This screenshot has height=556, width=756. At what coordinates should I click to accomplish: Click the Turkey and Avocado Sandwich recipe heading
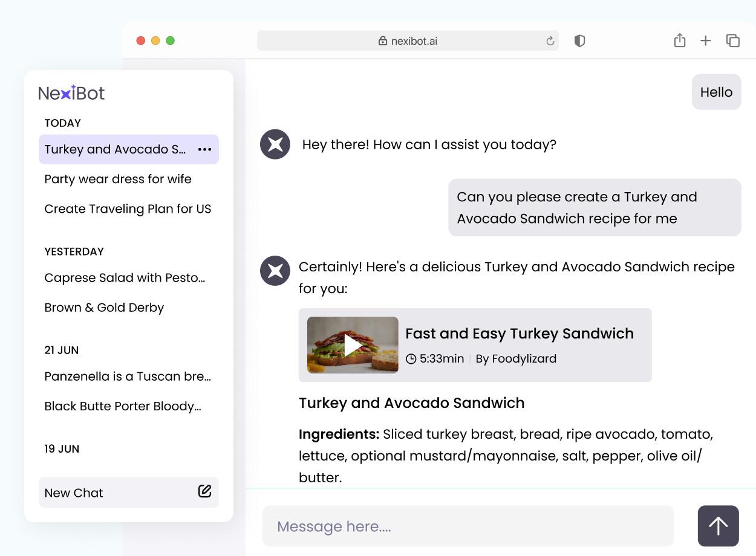[x=412, y=403]
